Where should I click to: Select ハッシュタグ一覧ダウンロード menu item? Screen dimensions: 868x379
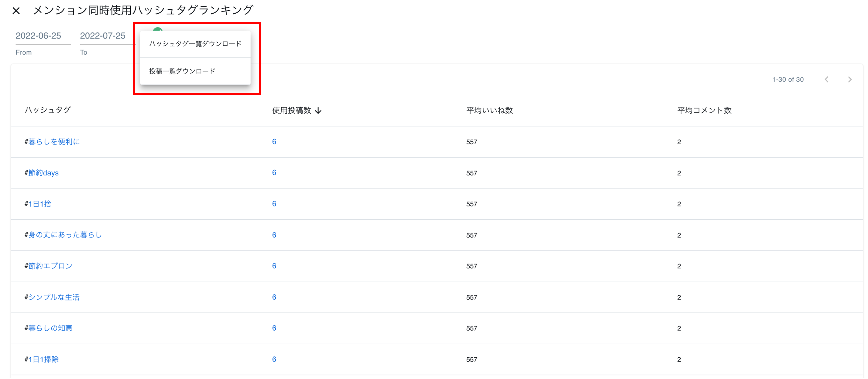point(195,44)
